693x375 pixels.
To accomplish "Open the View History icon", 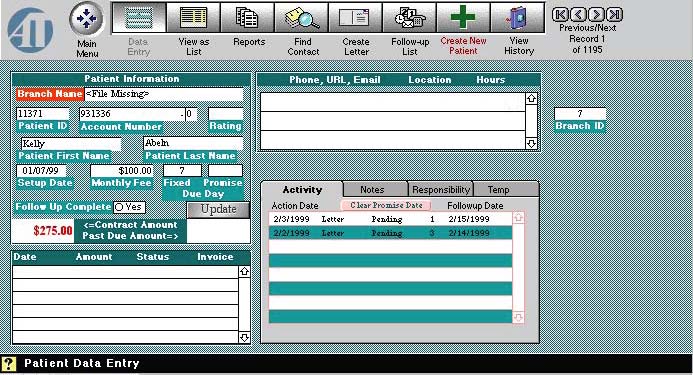I will pyautogui.click(x=517, y=18).
